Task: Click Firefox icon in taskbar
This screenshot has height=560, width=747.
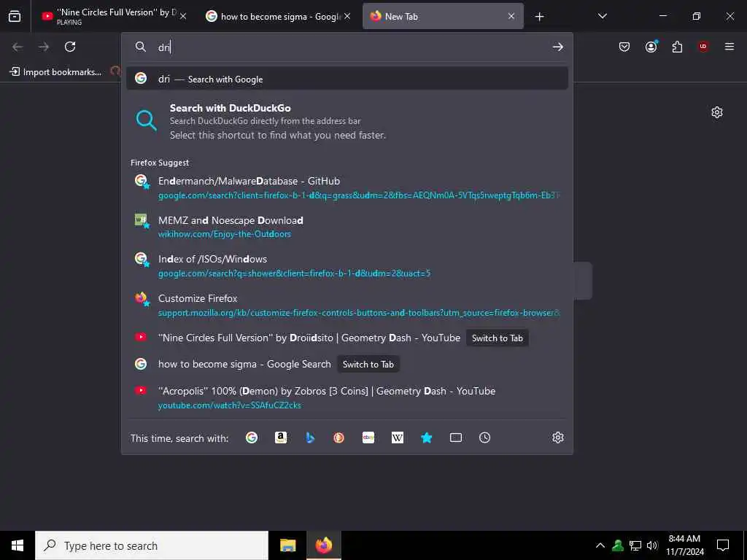Action: 323,545
